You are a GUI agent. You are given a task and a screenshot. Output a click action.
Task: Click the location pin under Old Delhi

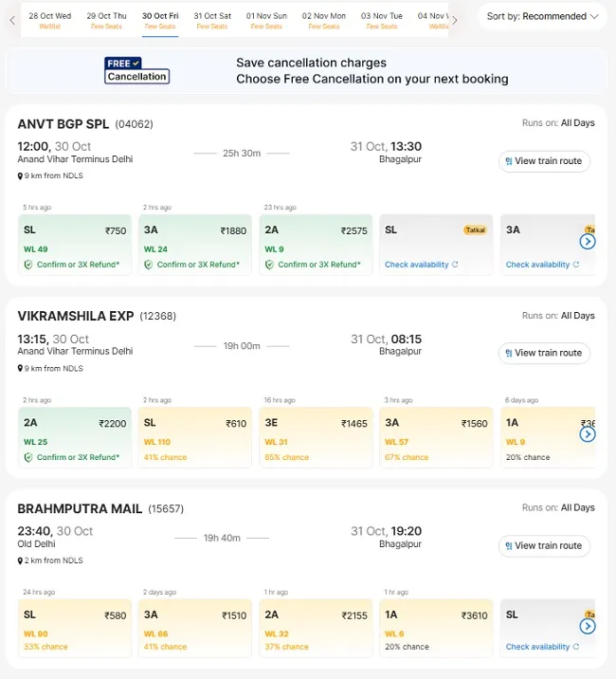pyautogui.click(x=20, y=560)
